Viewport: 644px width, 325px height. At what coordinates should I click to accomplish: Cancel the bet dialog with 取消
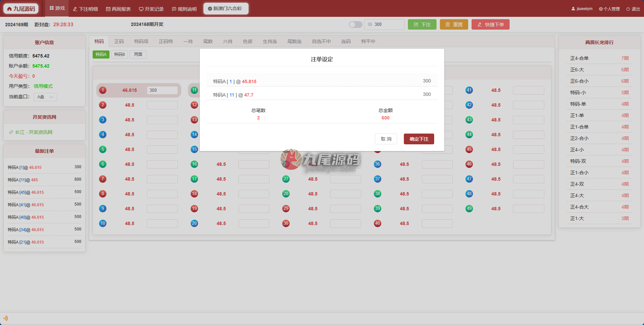[x=386, y=139]
